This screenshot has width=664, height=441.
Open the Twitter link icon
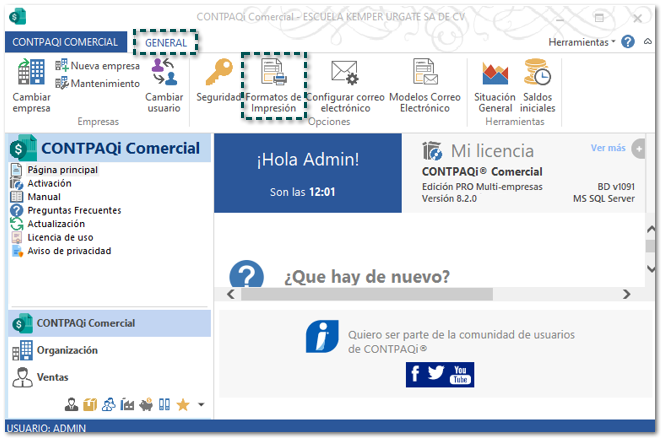tap(436, 373)
